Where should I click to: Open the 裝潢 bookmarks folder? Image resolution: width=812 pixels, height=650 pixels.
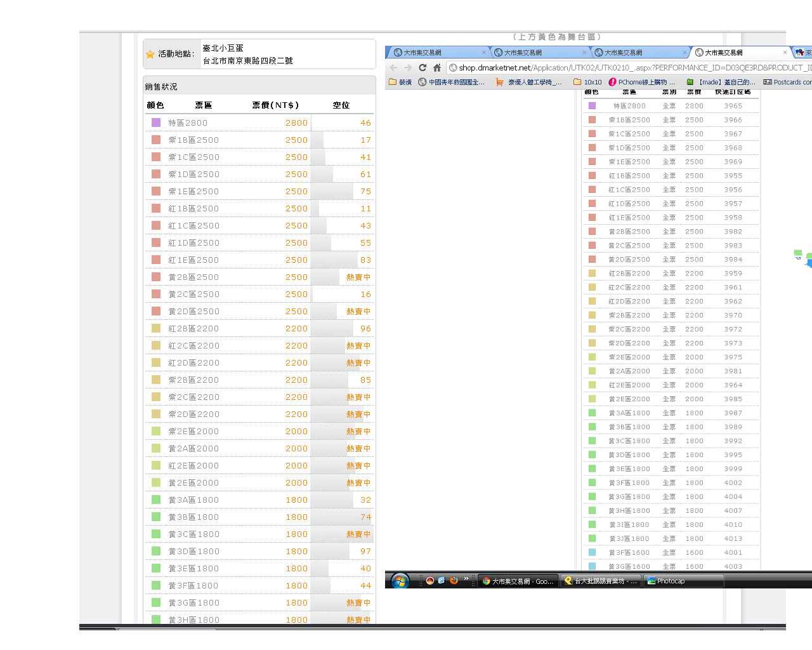tap(400, 83)
